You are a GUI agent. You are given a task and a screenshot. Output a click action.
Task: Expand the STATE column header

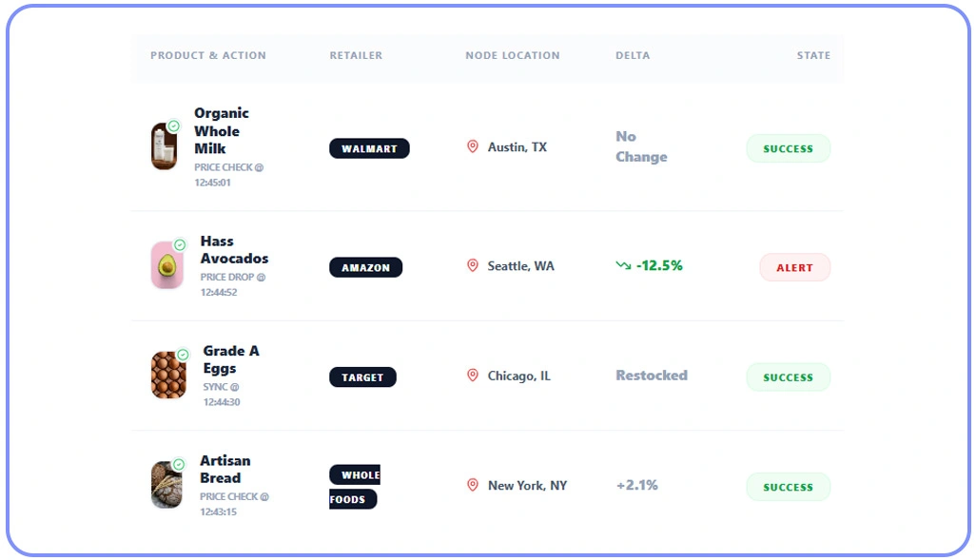(813, 55)
